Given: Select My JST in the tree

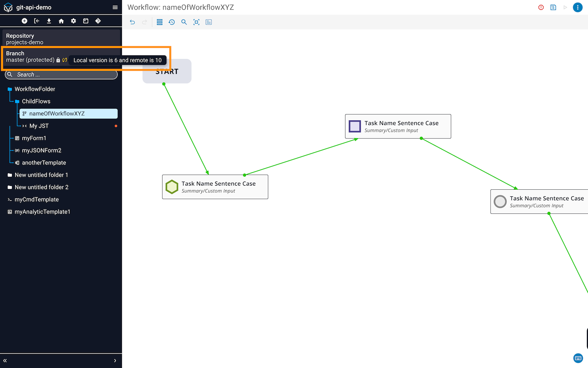Looking at the screenshot, I should pos(39,126).
